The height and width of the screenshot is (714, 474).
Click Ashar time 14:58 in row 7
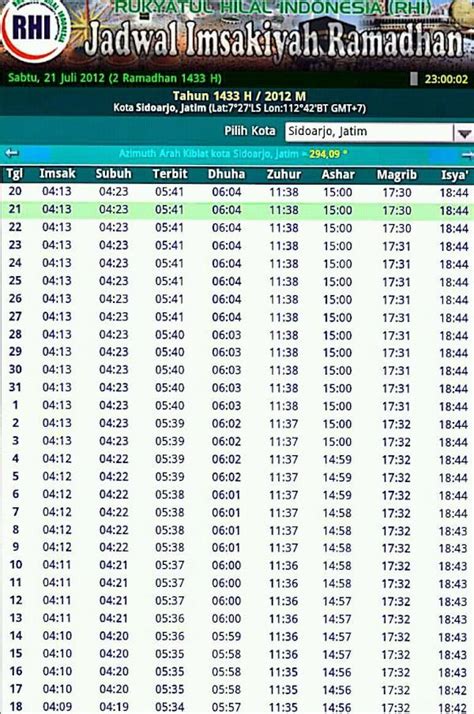click(337, 513)
